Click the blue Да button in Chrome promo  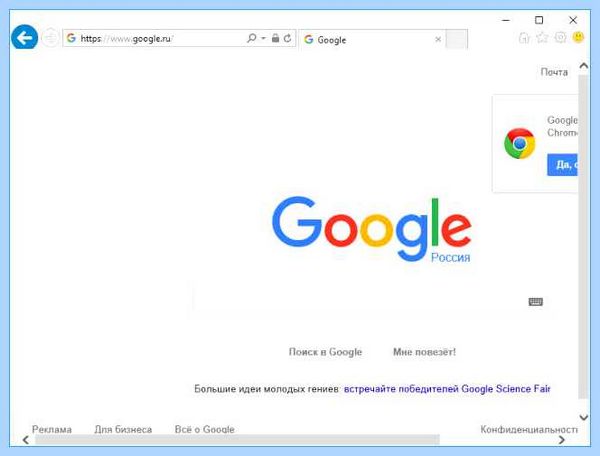pyautogui.click(x=562, y=165)
